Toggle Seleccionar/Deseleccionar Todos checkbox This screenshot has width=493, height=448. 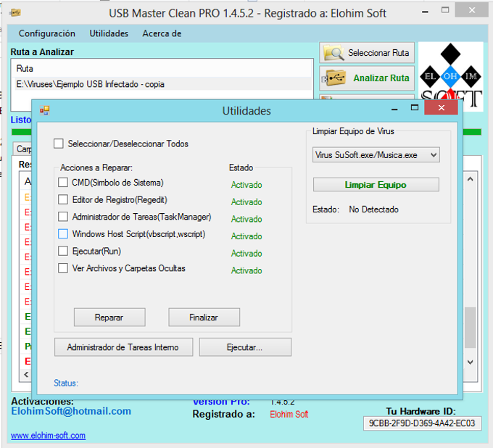pyautogui.click(x=59, y=144)
